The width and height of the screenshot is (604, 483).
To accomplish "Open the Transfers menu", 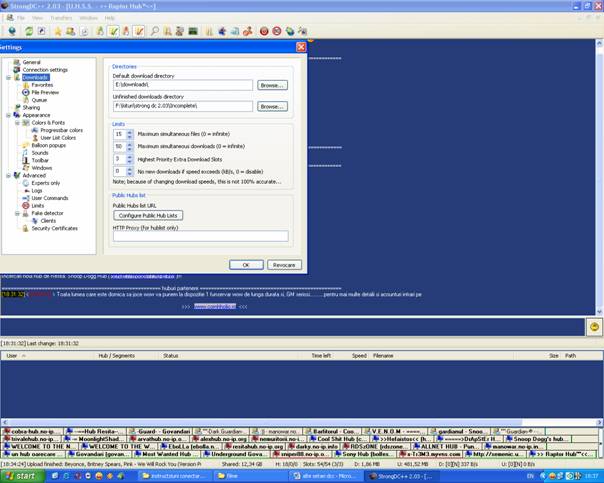I will coord(60,17).
